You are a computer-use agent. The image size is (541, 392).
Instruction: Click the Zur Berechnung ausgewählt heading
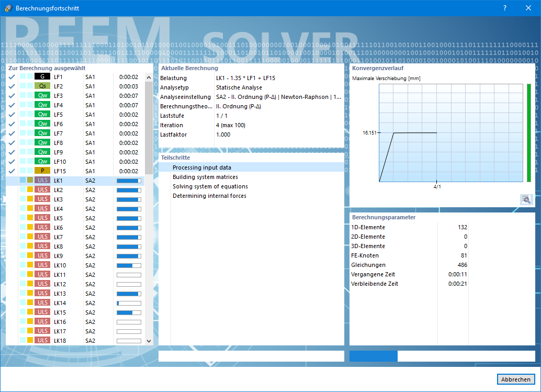point(47,69)
